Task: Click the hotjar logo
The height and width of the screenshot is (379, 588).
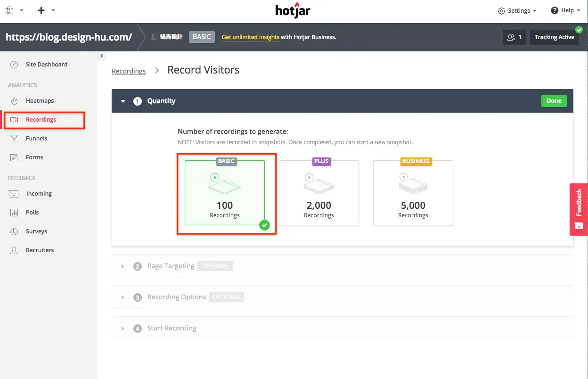Action: 293,10
